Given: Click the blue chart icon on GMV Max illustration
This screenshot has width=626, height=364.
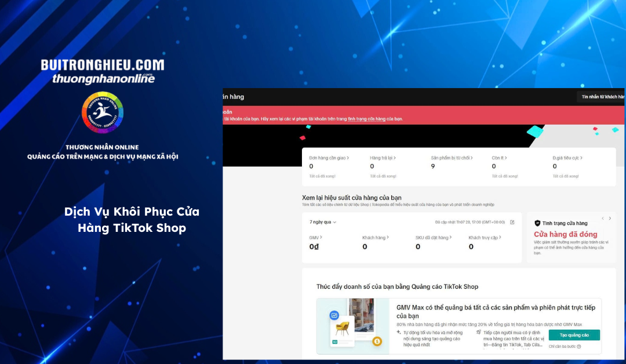Looking at the screenshot, I should [x=334, y=315].
